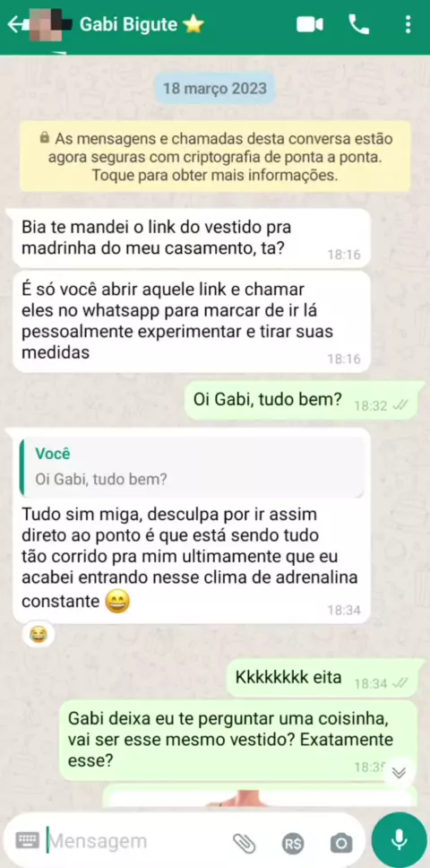Screen dimensions: 430x868
Task: Tap the microphone voice message button
Action: coord(399,840)
